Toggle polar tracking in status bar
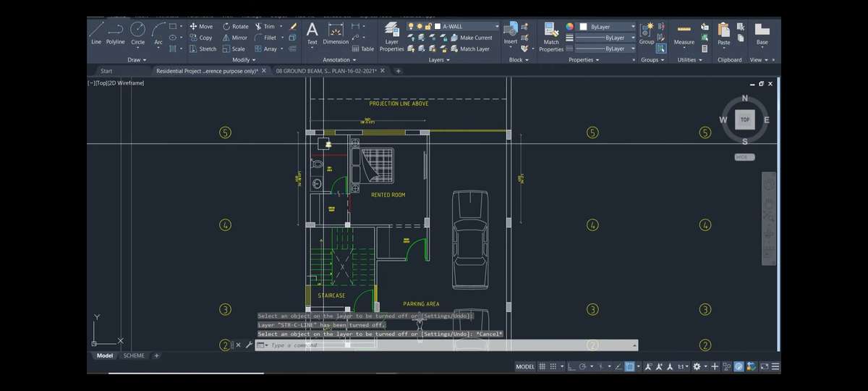The image size is (868, 391). (x=583, y=366)
